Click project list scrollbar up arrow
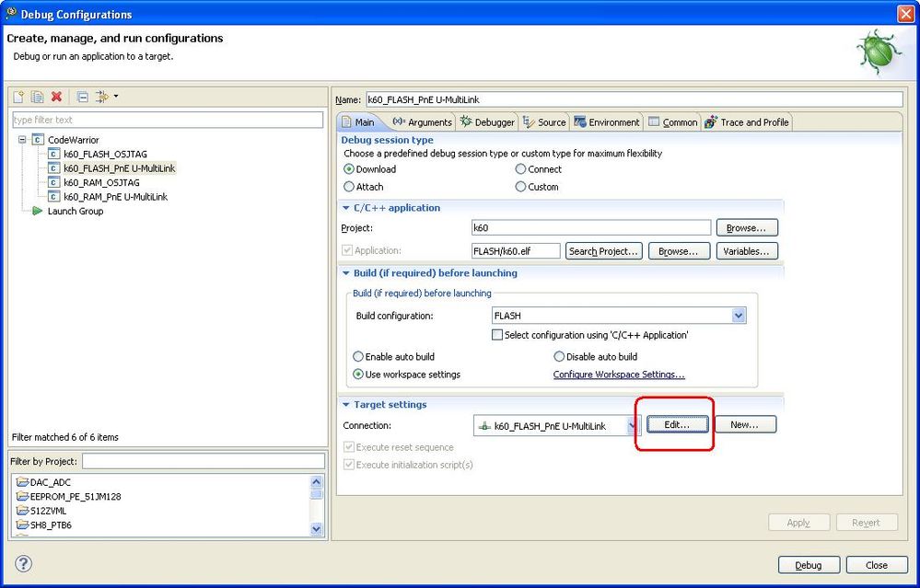This screenshot has height=588, width=920. 316,482
